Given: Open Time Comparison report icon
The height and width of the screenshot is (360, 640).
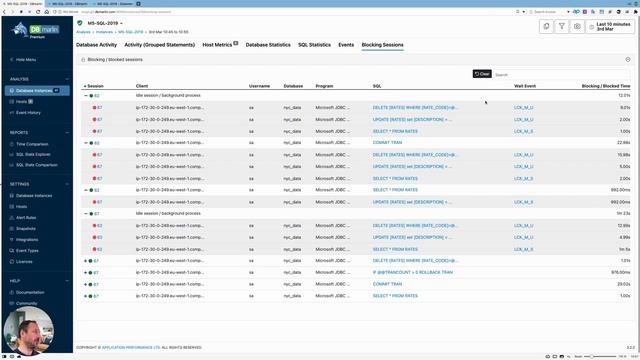Looking at the screenshot, I should click(11, 144).
